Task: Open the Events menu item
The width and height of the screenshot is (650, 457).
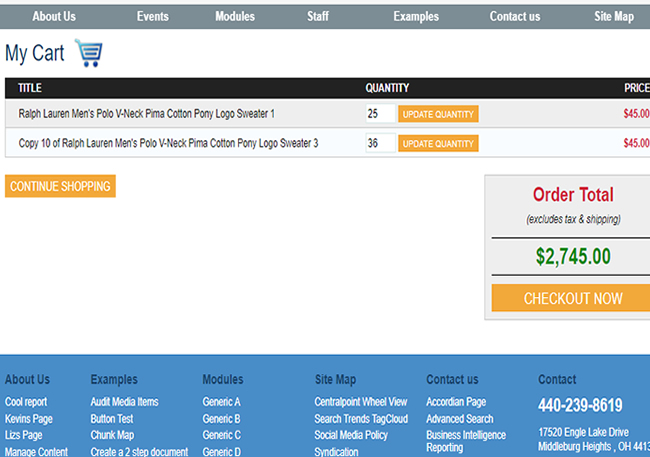Action: tap(152, 16)
